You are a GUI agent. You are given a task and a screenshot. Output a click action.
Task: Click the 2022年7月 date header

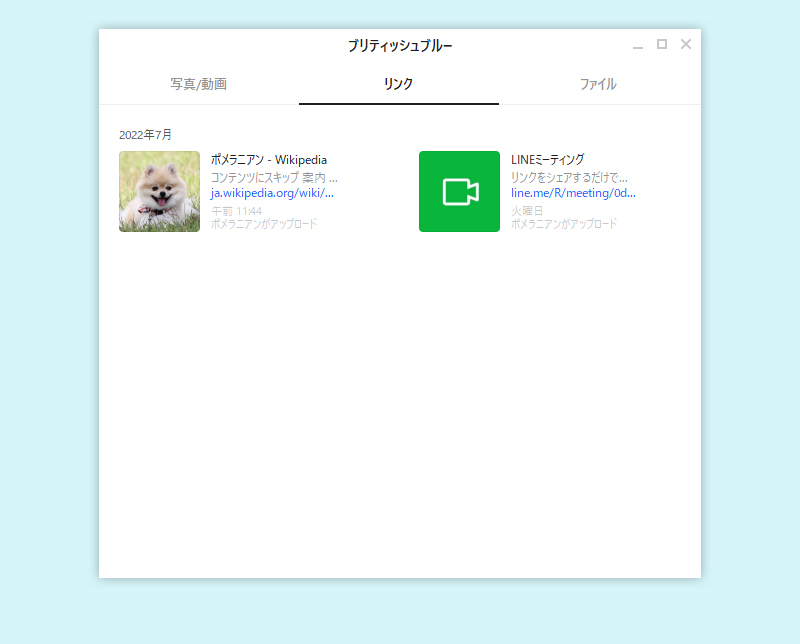pyautogui.click(x=145, y=132)
